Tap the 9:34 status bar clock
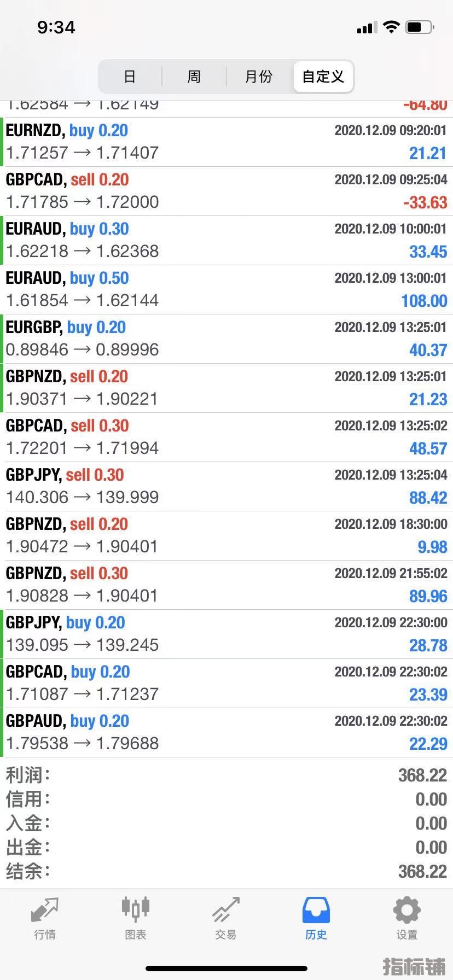The image size is (453, 980). (56, 27)
